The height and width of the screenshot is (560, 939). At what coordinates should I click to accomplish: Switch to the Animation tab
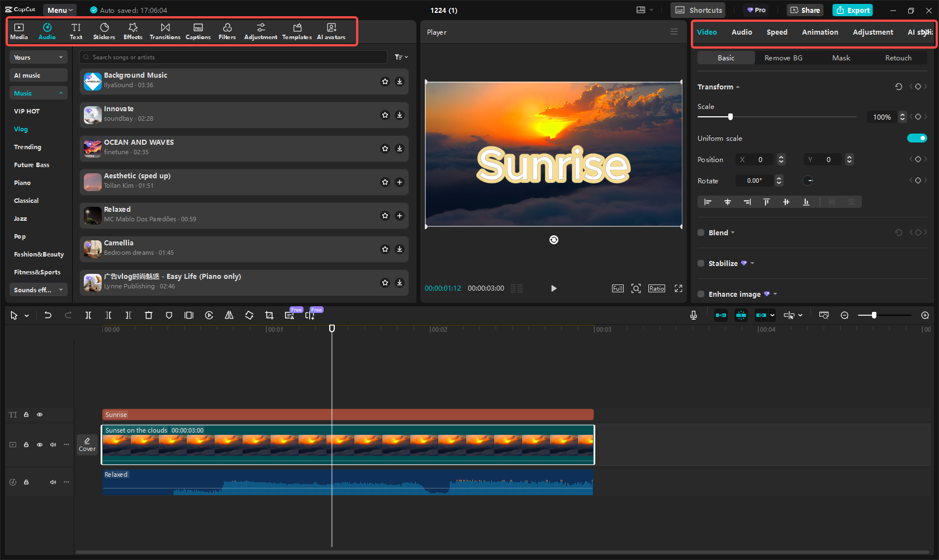pos(819,32)
